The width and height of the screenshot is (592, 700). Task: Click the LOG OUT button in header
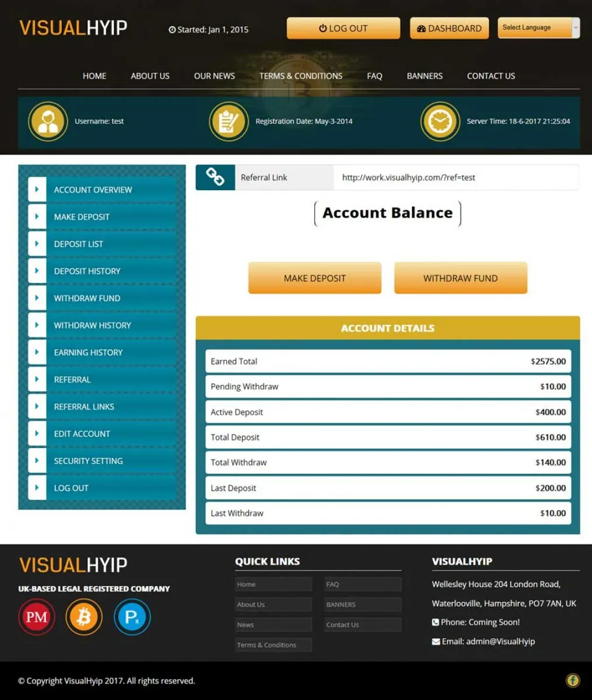[344, 28]
